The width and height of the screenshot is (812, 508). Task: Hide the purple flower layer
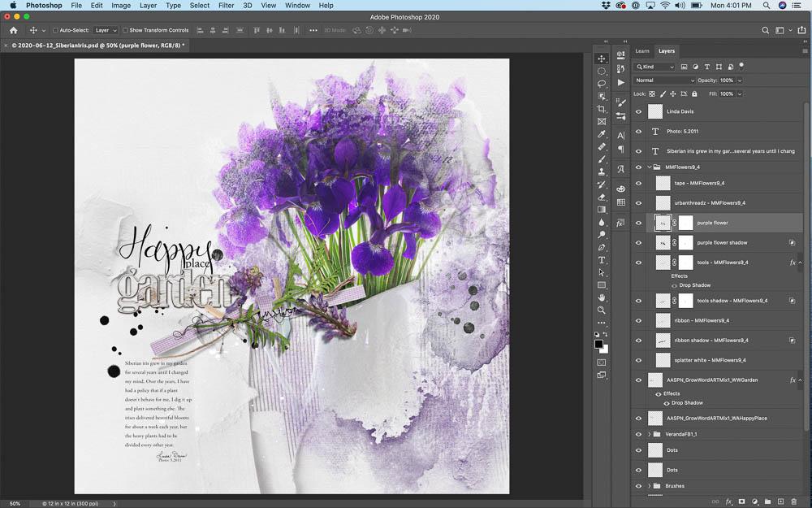pyautogui.click(x=638, y=223)
